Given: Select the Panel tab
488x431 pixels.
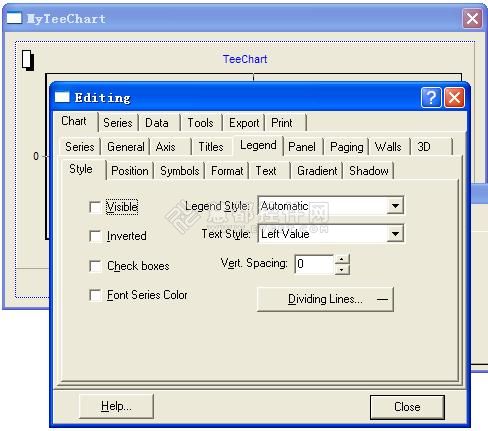Looking at the screenshot, I should pyautogui.click(x=302, y=147).
